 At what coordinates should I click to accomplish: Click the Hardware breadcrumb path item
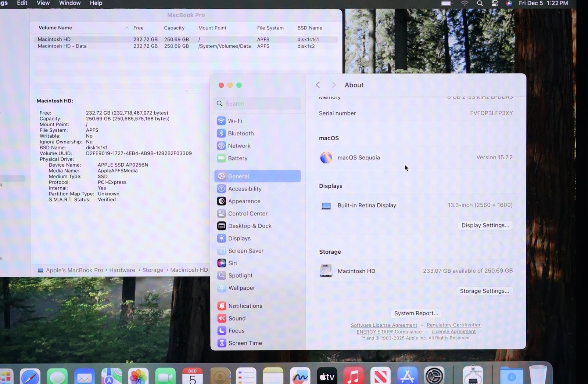122,270
